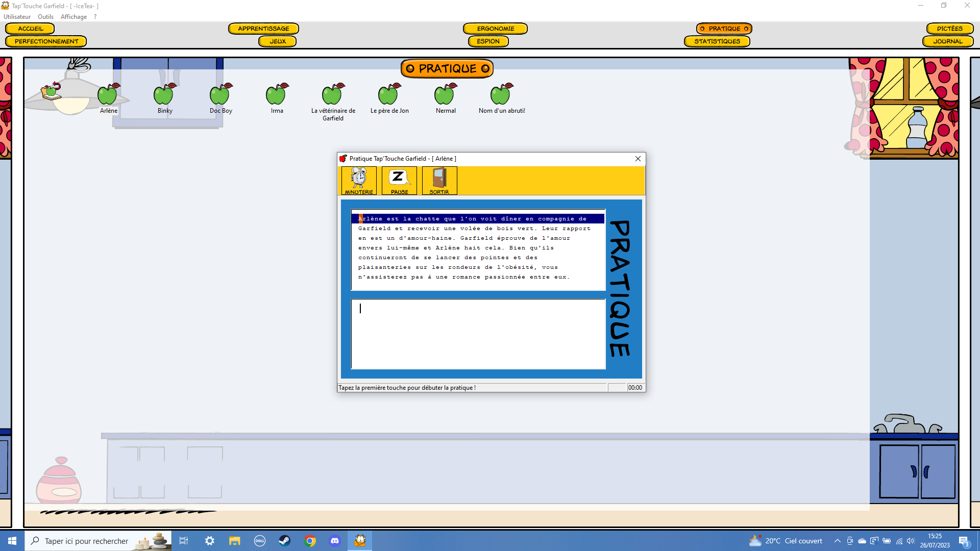Viewport: 980px width, 551px height.
Task: Select the Pratique navigation button
Action: click(724, 29)
